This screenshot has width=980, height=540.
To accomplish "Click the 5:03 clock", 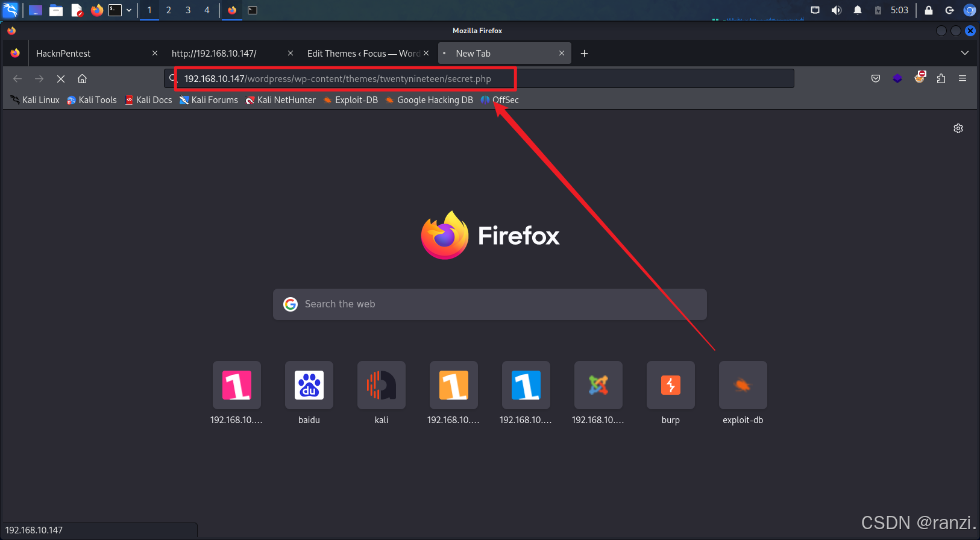I will pyautogui.click(x=899, y=10).
